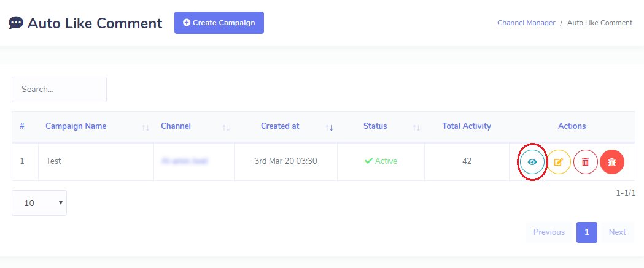Click Create Campaign button
Screen dimensions: 644x268
[x=219, y=23]
